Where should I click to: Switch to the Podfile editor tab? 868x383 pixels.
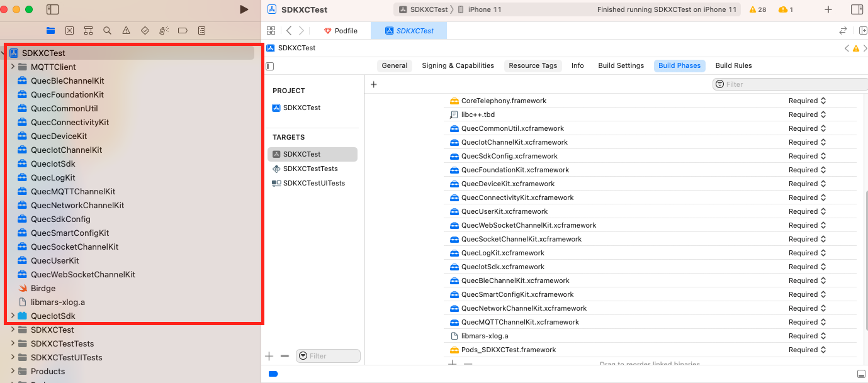(341, 31)
